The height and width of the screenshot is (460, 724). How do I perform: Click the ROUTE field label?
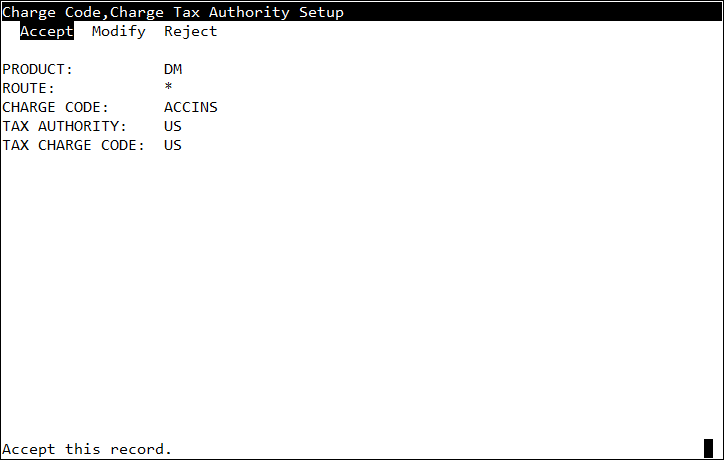coord(29,88)
